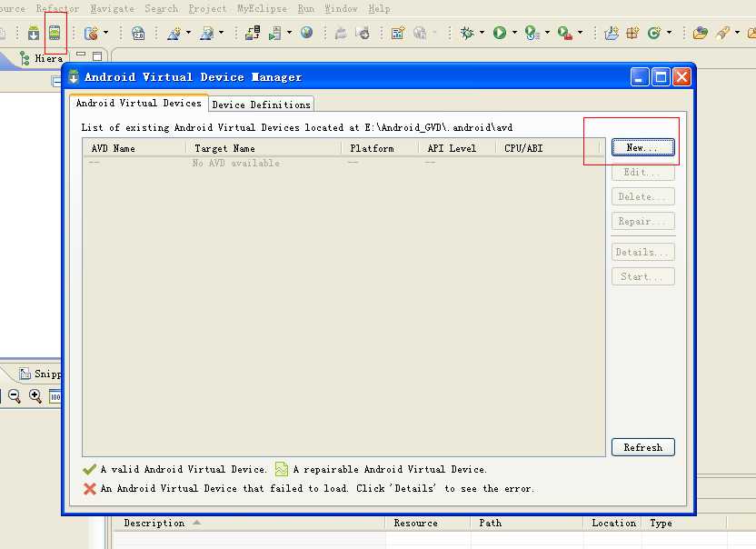Viewport: 756px width, 549px height.
Task: Click the External Tools run icon
Action: (x=564, y=33)
